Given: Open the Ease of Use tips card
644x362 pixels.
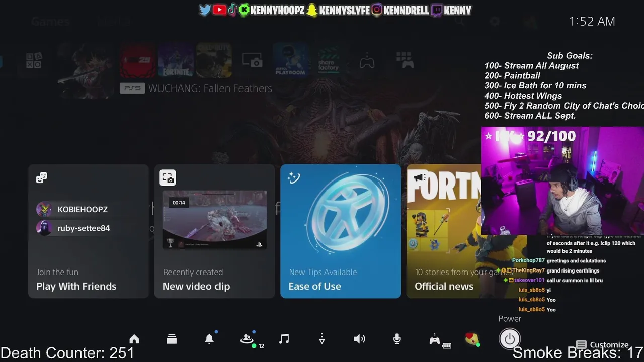Looking at the screenshot, I should [x=341, y=231].
